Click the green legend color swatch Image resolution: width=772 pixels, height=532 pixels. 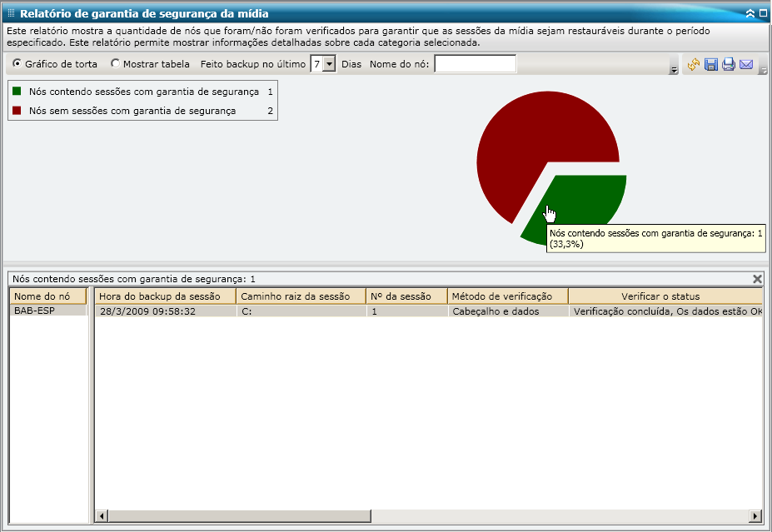[17, 91]
